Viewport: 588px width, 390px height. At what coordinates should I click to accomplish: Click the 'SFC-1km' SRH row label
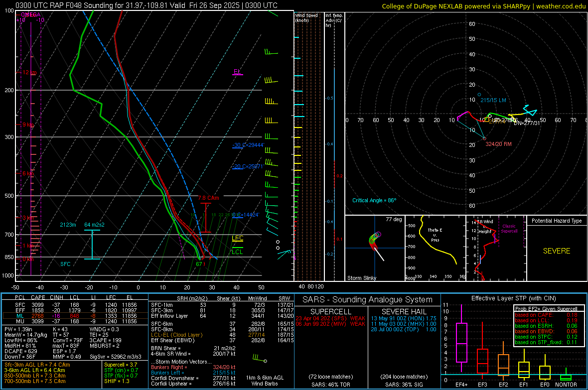(x=162, y=305)
